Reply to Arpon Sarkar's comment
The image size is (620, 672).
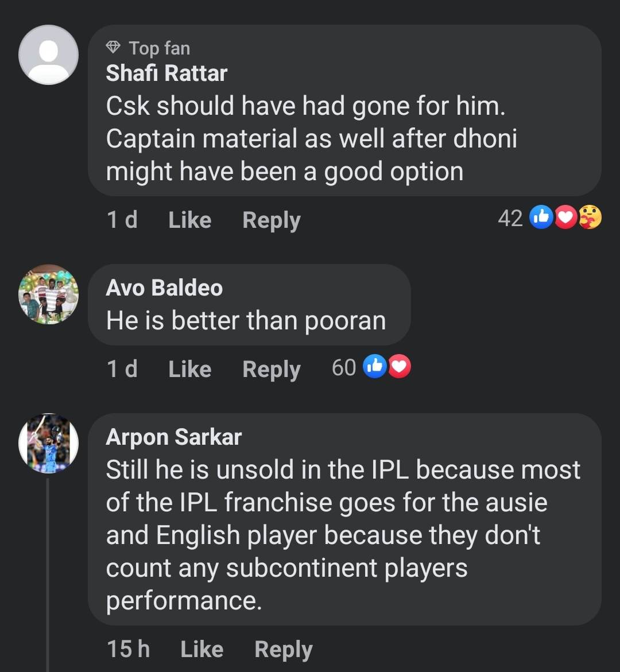[283, 649]
